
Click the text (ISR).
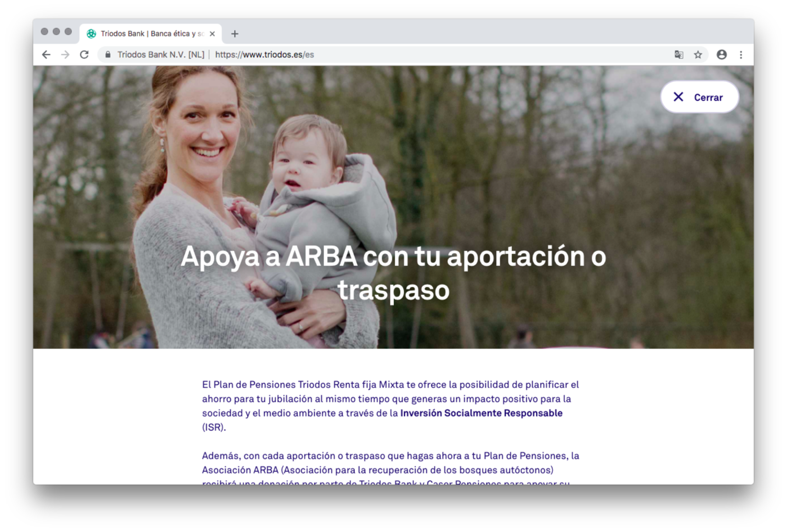[x=214, y=428]
